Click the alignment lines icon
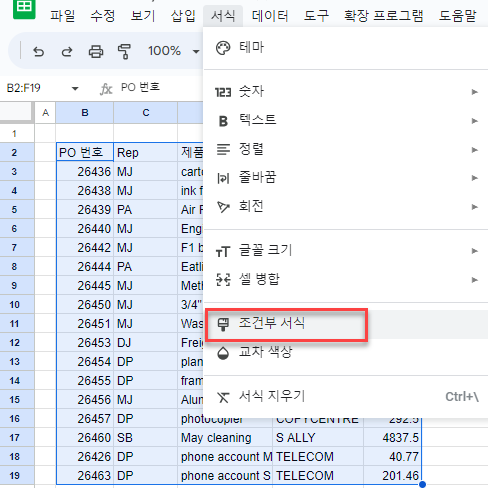Viewport: 488px width, 488px height. pos(223,149)
